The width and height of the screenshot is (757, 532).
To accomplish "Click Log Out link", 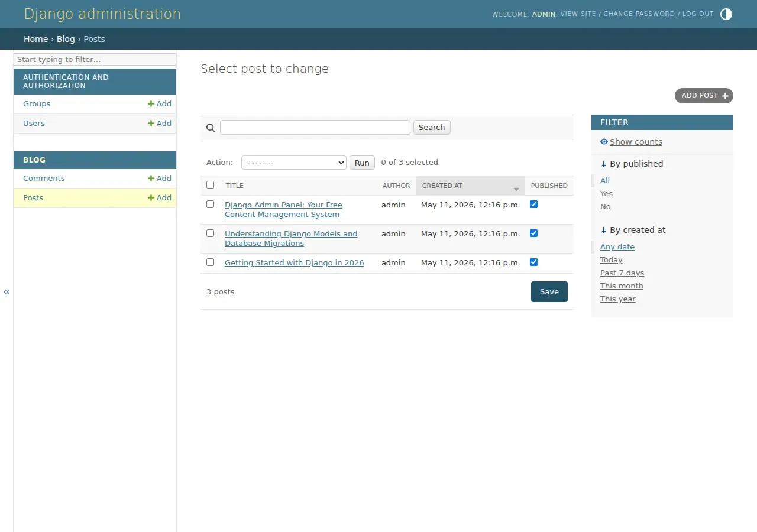I will coord(698,14).
